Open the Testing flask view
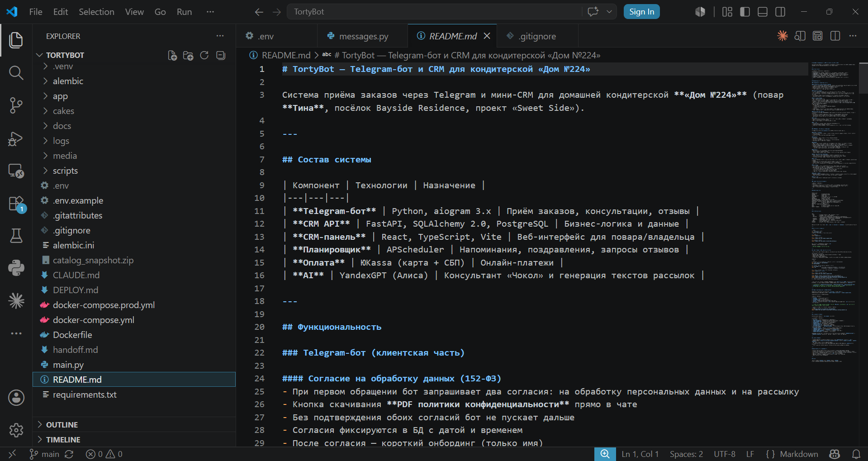 click(16, 236)
